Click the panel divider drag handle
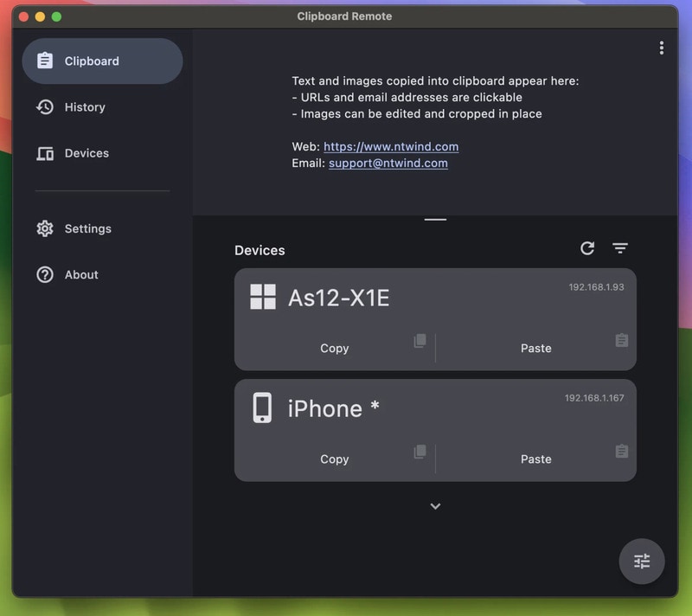Image resolution: width=692 pixels, height=616 pixels. [x=435, y=220]
